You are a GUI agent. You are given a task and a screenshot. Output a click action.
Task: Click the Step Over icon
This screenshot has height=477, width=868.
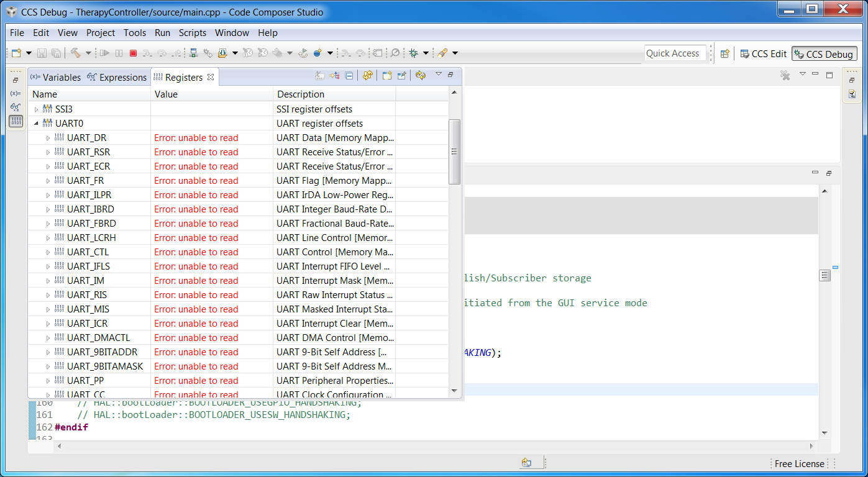(x=163, y=53)
